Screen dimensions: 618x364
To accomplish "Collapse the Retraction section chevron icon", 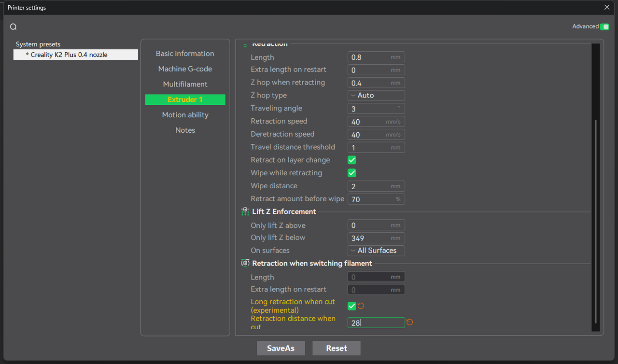I will click(x=245, y=45).
